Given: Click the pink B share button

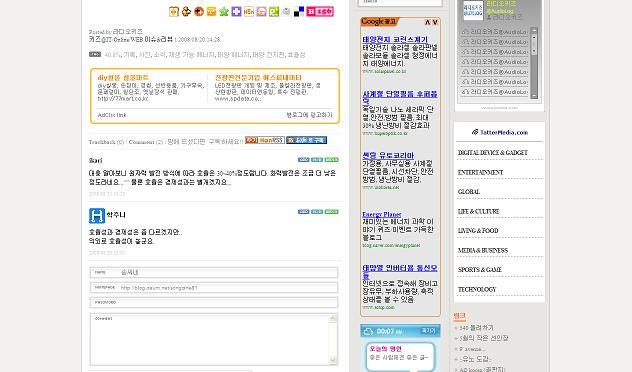Looking at the screenshot, I should [320, 11].
